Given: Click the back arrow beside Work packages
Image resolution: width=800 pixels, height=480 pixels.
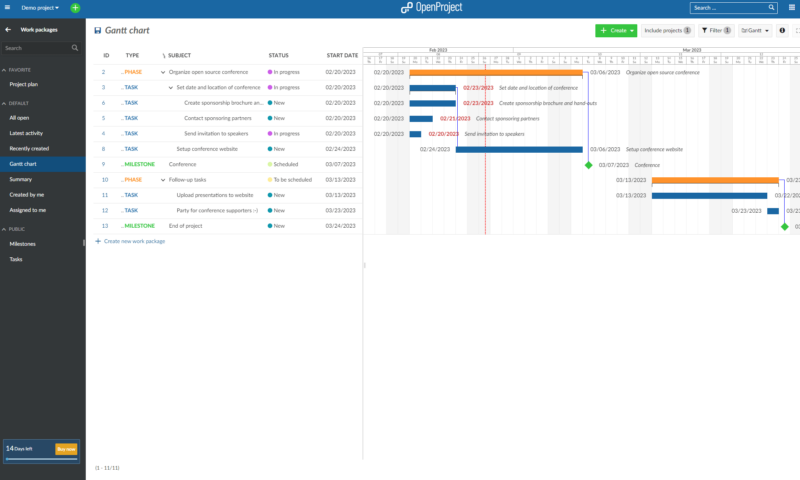Looking at the screenshot, I should click(8, 30).
